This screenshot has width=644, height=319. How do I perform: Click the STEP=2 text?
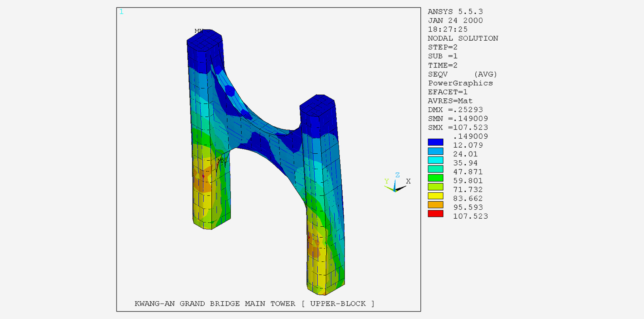point(443,47)
